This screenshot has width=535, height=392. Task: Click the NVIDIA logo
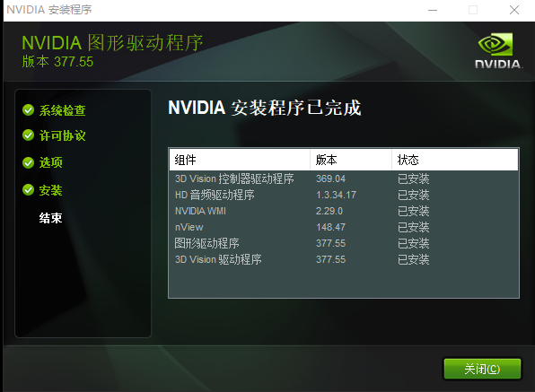(497, 51)
